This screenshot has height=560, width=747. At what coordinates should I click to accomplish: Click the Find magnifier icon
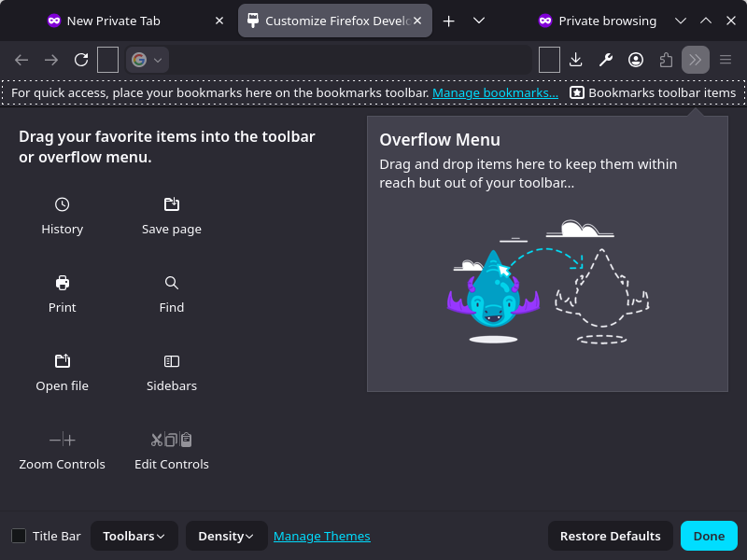(171, 283)
